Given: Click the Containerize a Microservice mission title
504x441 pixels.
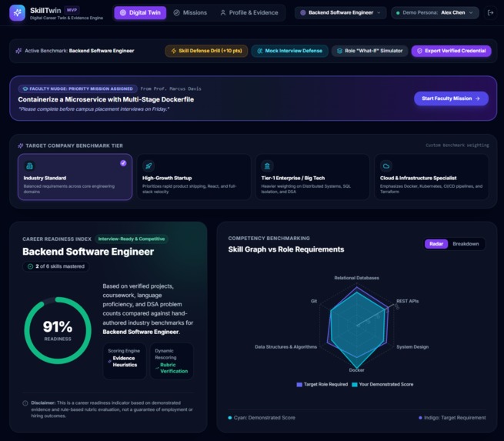Looking at the screenshot, I should tap(105, 99).
